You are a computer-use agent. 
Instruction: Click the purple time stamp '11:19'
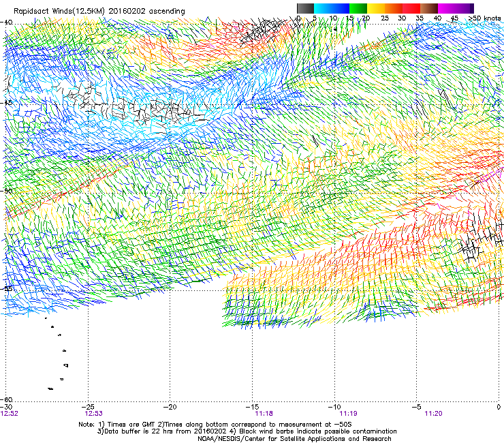(x=349, y=414)
